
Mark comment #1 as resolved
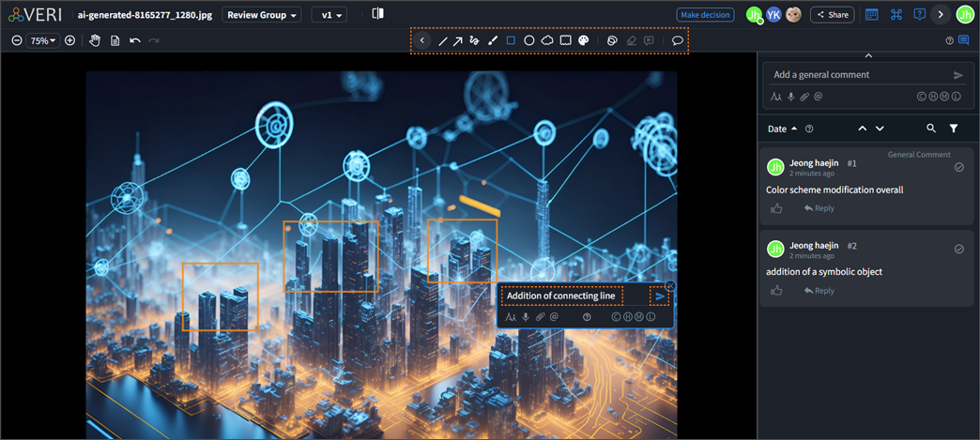point(958,167)
